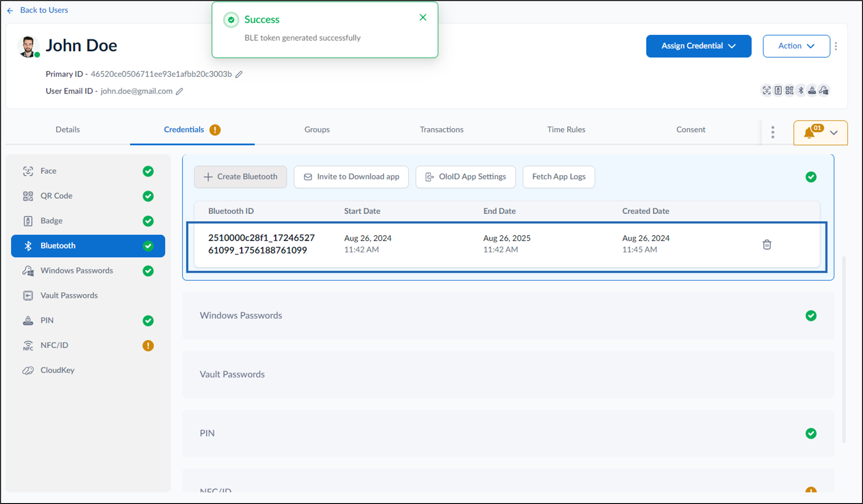Click the back arrow icon next to Back to Users
This screenshot has width=863, height=504.
tap(10, 10)
